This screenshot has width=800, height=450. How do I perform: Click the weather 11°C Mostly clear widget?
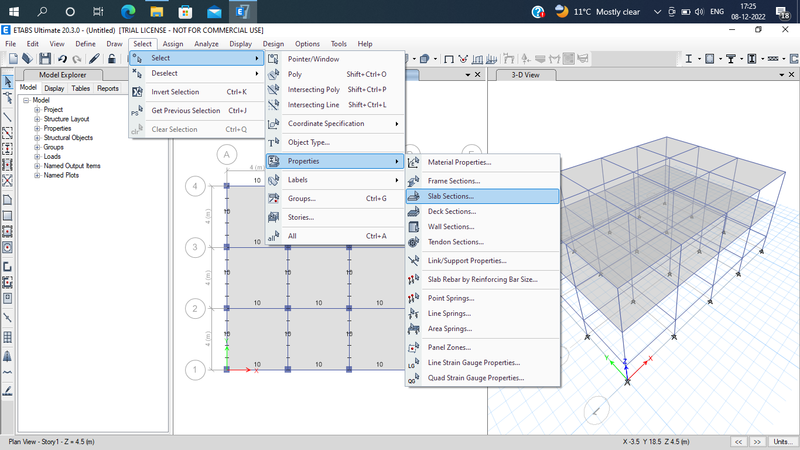(x=597, y=11)
